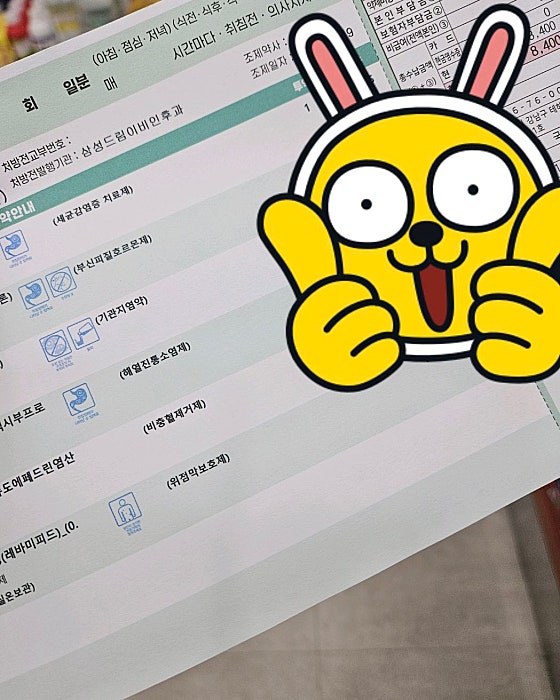Tap the 카드 payment cell
The height and width of the screenshot is (700, 560).
point(442,41)
